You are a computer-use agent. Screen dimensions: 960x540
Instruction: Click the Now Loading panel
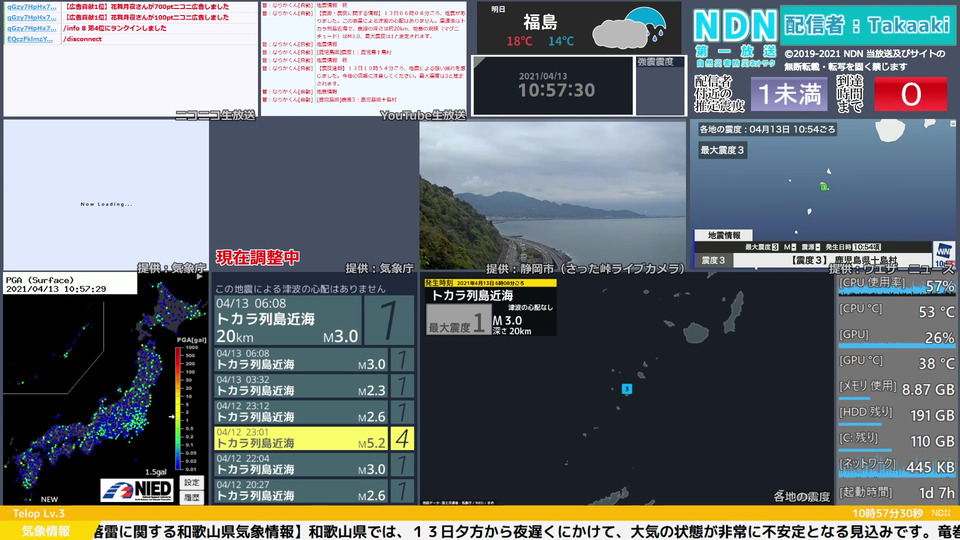coord(106,195)
